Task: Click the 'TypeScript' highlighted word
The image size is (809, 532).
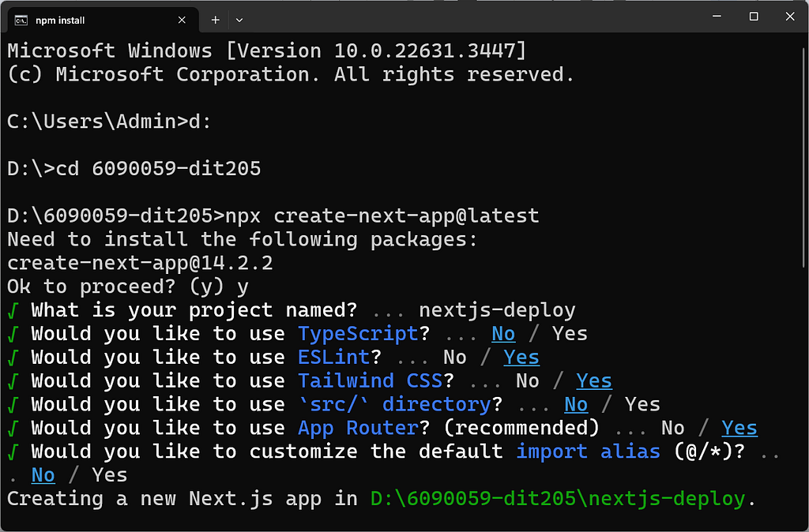Action: click(x=358, y=334)
